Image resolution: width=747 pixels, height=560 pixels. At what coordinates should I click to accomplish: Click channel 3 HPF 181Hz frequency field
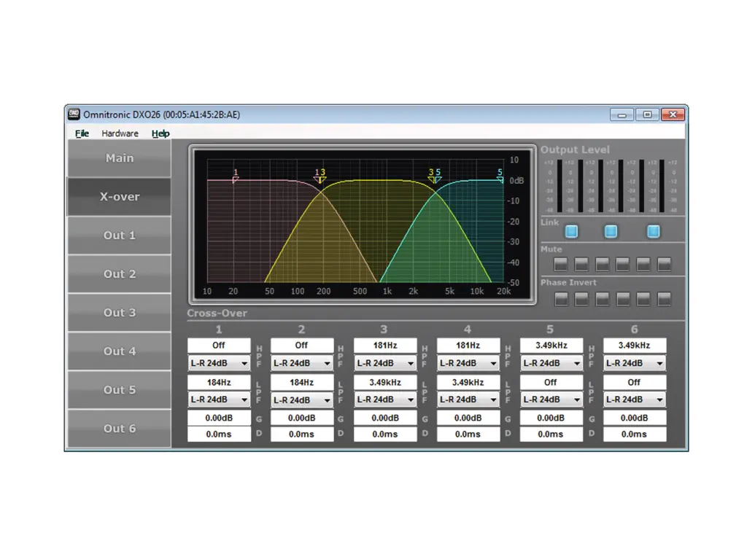tap(385, 345)
